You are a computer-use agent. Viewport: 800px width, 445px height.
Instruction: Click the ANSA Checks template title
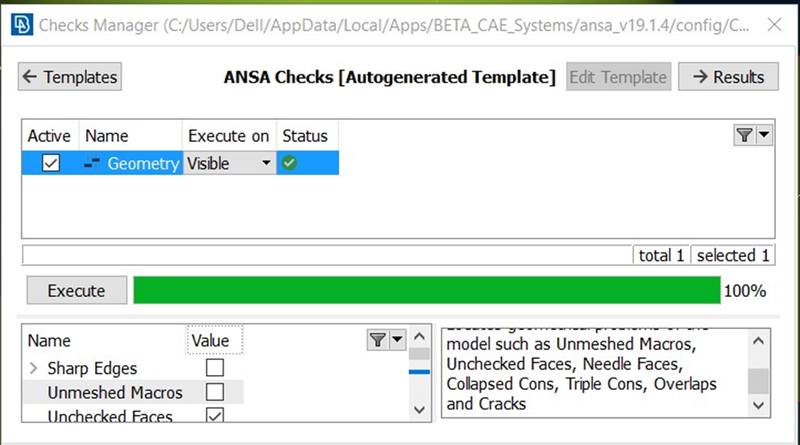(390, 77)
